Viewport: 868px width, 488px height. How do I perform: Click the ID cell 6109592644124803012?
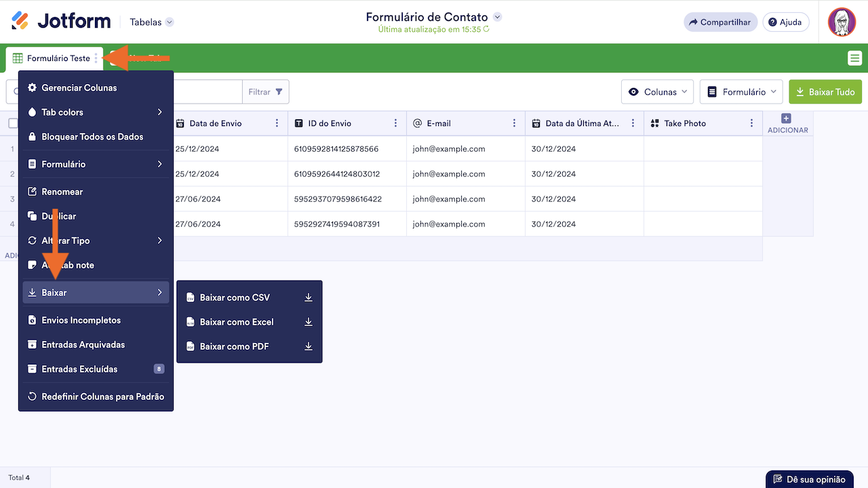(347, 174)
